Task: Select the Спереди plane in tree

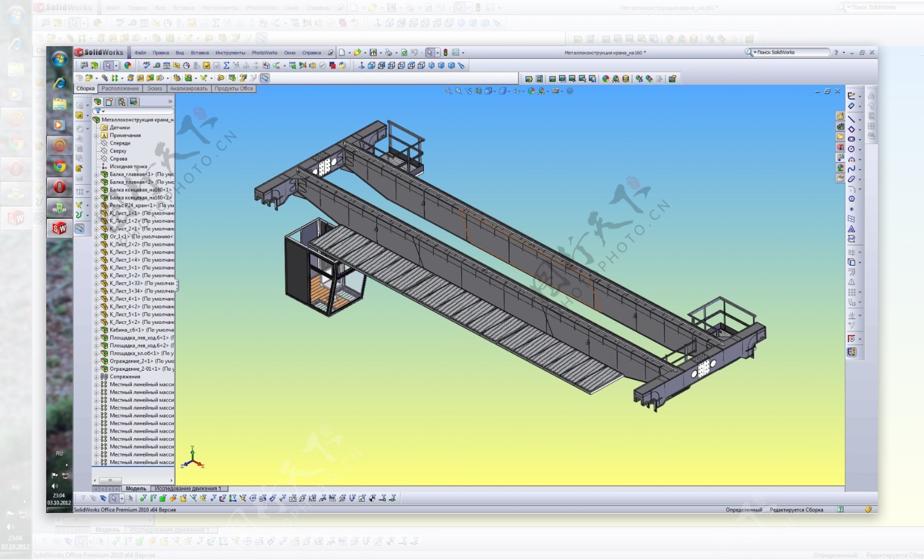Action: [x=120, y=143]
